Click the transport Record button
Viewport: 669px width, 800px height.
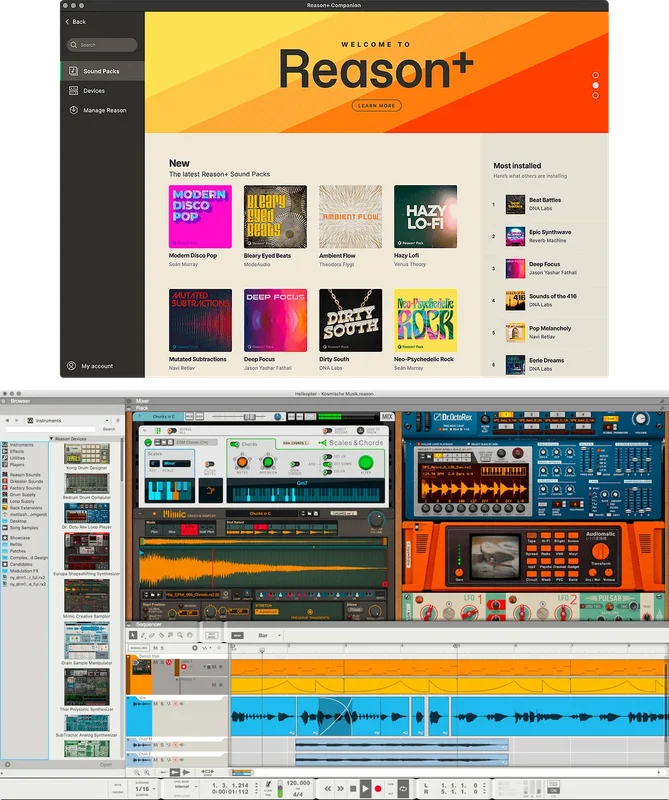pos(378,788)
